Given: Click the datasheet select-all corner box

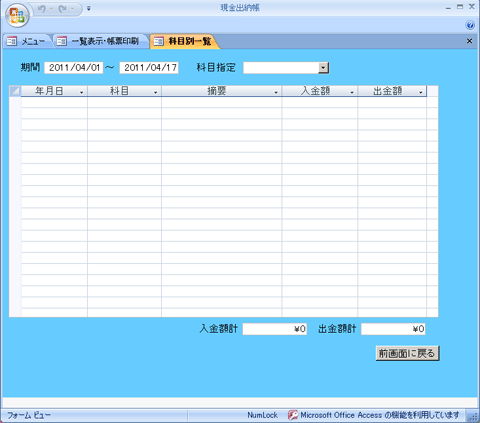Looking at the screenshot, I should (15, 91).
